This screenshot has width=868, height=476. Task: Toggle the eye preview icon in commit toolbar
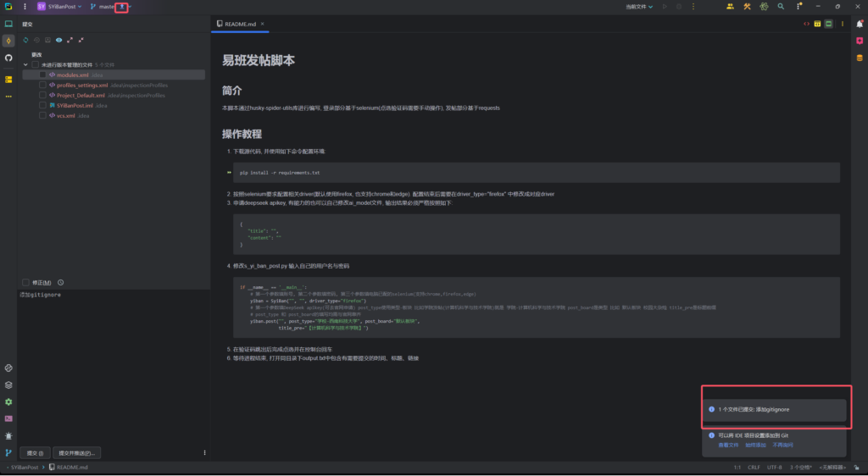coord(58,40)
